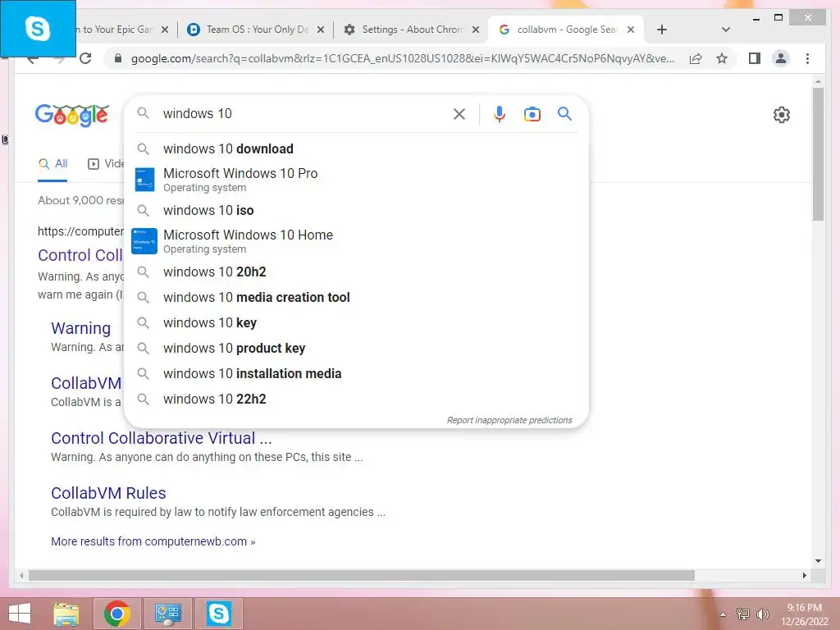
Task: Open File Explorer from taskbar
Action: click(x=66, y=614)
